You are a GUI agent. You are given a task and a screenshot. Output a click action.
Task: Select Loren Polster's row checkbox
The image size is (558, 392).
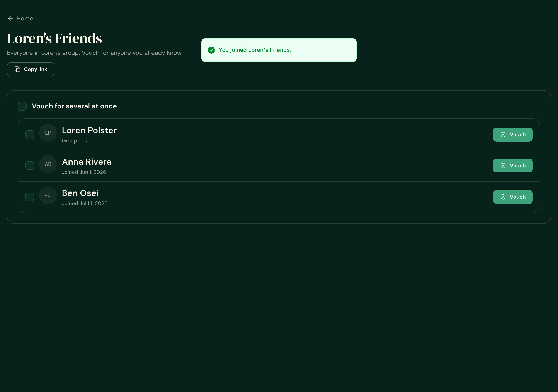pyautogui.click(x=30, y=135)
